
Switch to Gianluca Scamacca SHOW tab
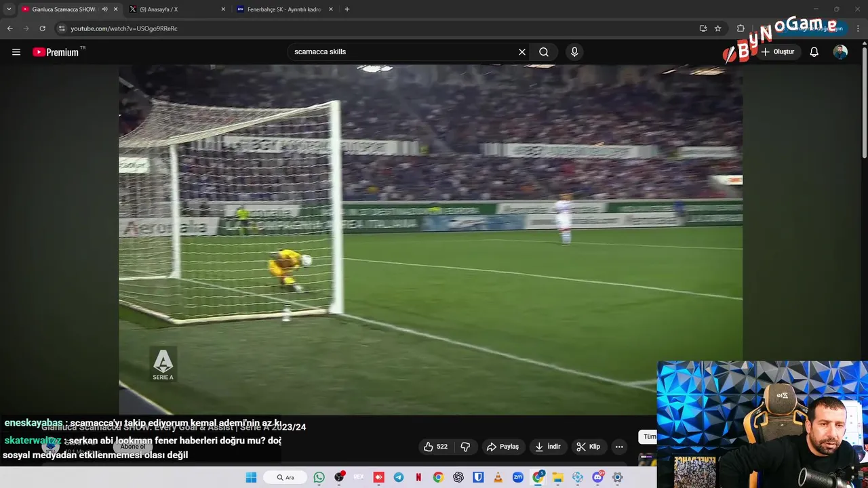(x=64, y=9)
